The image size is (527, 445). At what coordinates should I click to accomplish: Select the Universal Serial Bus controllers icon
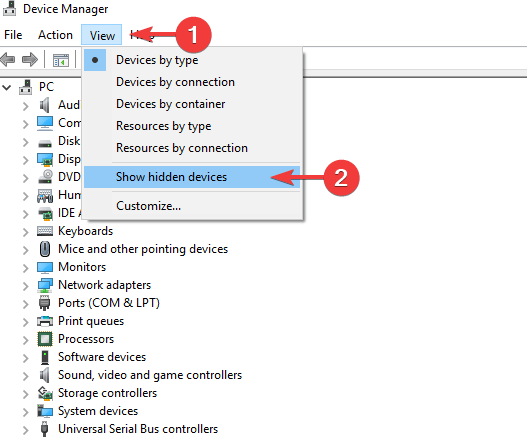44,429
